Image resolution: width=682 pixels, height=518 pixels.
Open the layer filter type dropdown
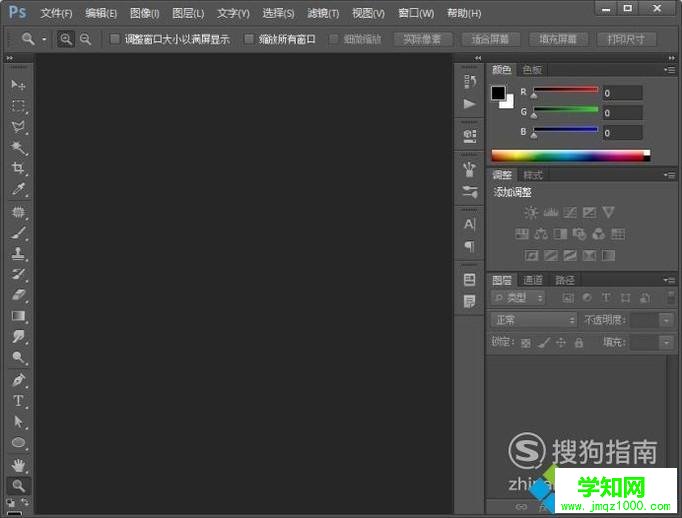518,298
